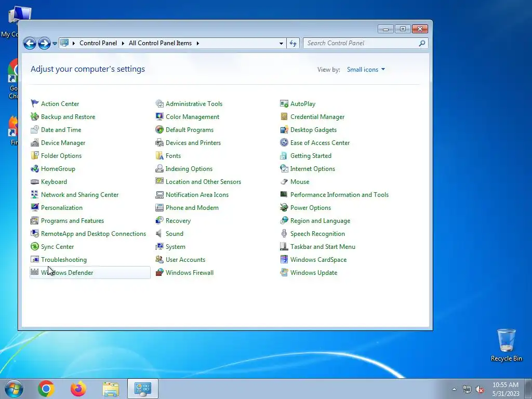
Task: Expand the address bar history dropdown arrow
Action: coord(281,44)
